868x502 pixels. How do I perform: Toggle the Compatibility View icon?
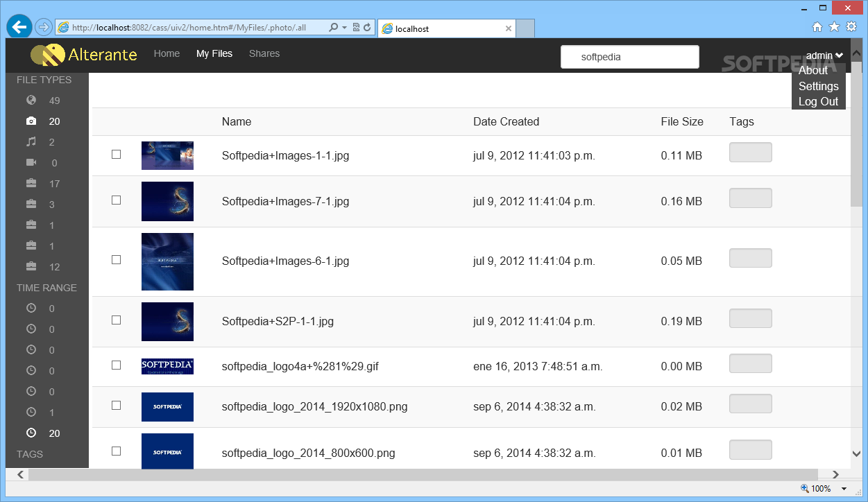click(356, 28)
